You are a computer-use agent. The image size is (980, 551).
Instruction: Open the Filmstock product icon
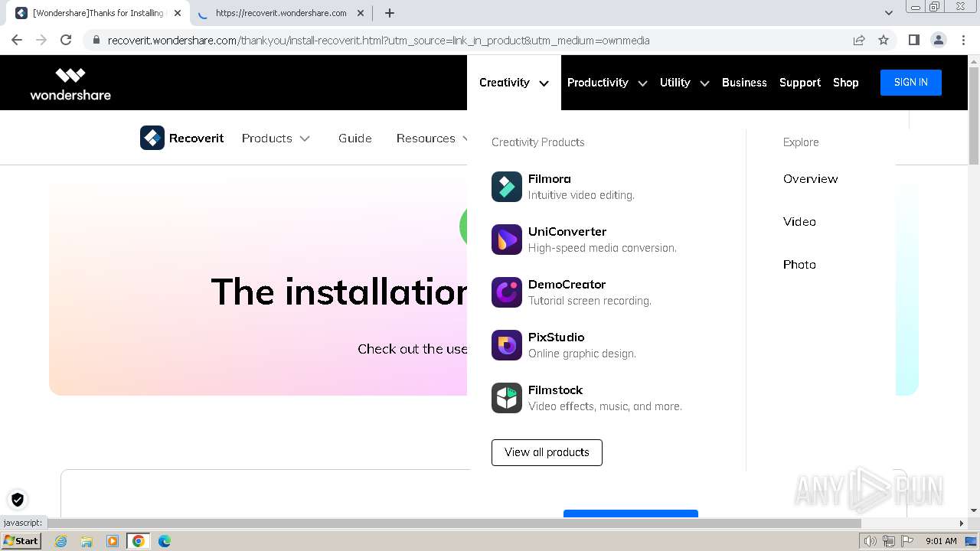pyautogui.click(x=507, y=398)
